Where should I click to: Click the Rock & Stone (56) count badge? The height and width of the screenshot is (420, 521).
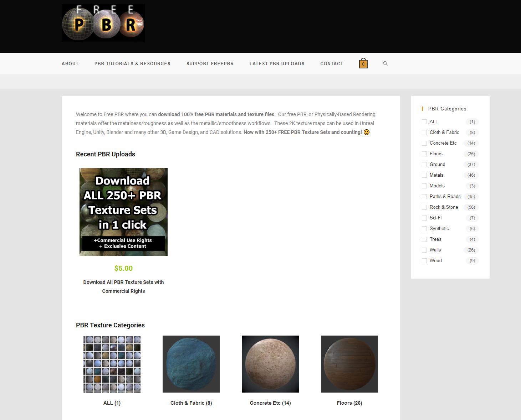click(471, 207)
